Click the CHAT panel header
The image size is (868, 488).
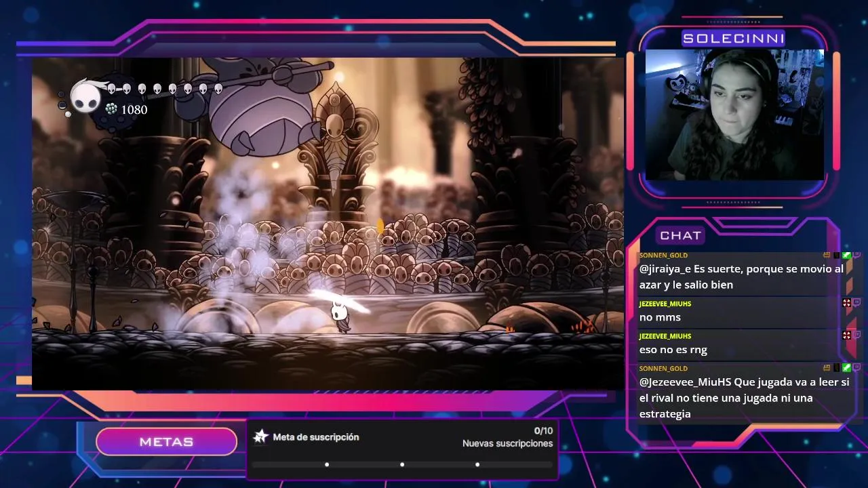[x=680, y=235]
